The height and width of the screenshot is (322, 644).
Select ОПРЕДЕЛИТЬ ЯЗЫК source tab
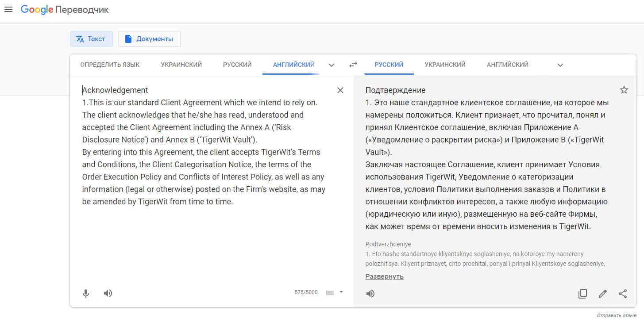pos(110,65)
